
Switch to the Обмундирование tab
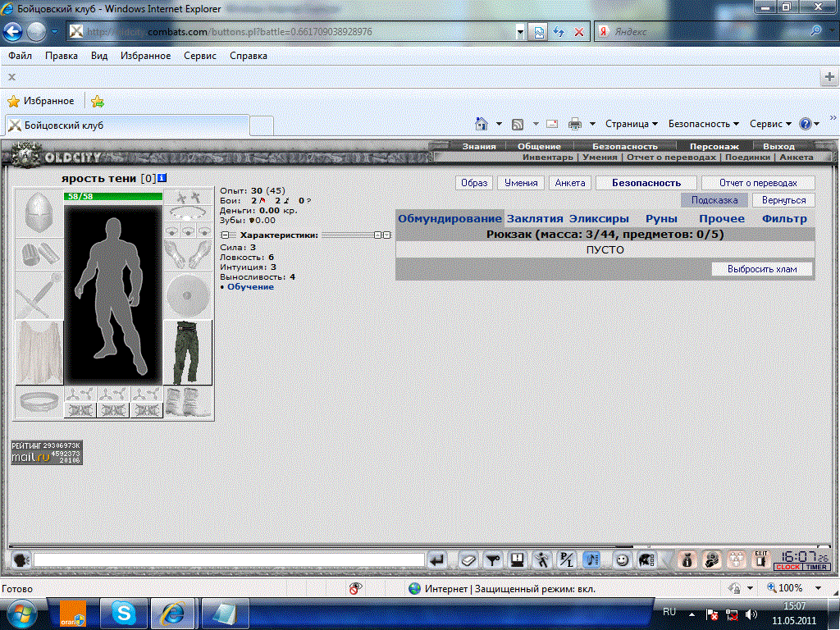[x=450, y=218]
